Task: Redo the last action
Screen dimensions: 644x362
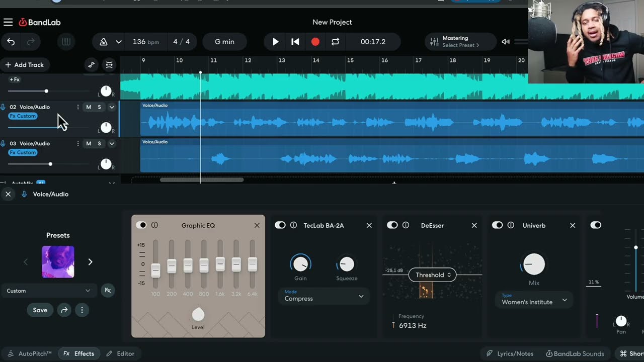Action: point(31,42)
